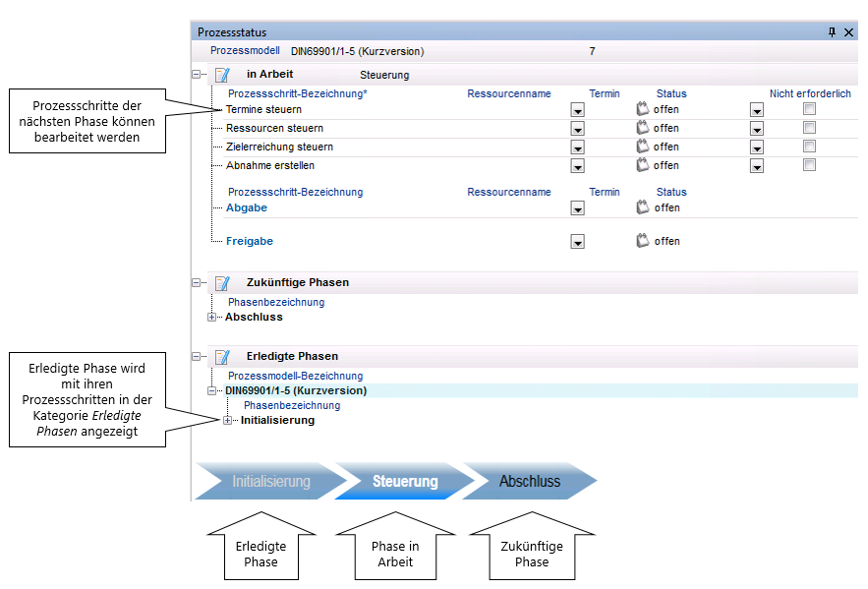The width and height of the screenshot is (868, 589).
Task: Open the Termin dropdown for Termine steuern
Action: [578, 110]
